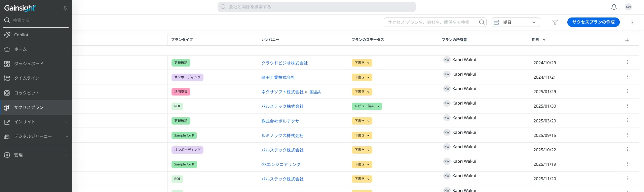
Task: Open row menu for 2024/10/29 plan
Action: [628, 62]
